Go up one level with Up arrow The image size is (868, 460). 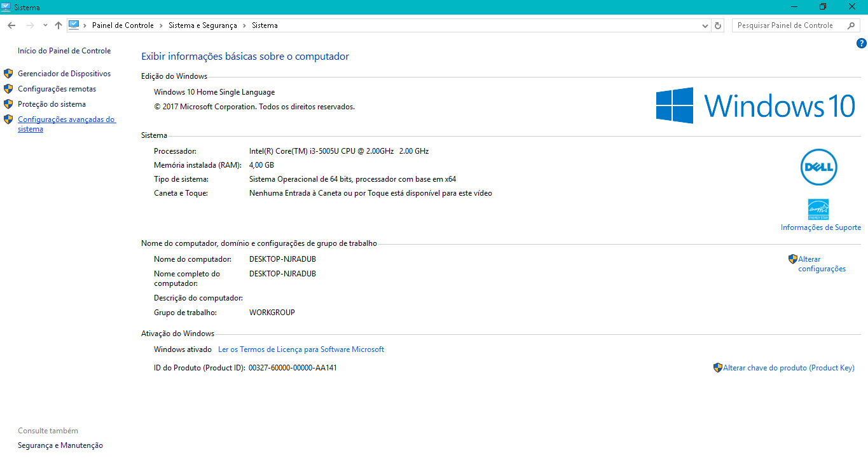pos(59,25)
